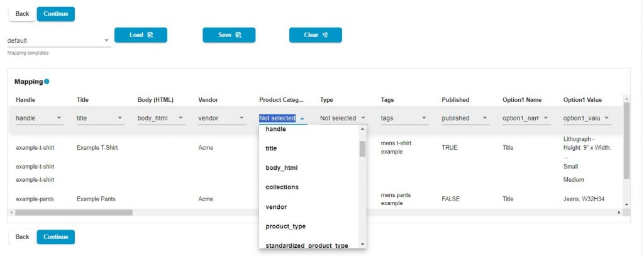Click the table horizontal scroll-left arrow
This screenshot has height=256, width=644.
coord(11,213)
